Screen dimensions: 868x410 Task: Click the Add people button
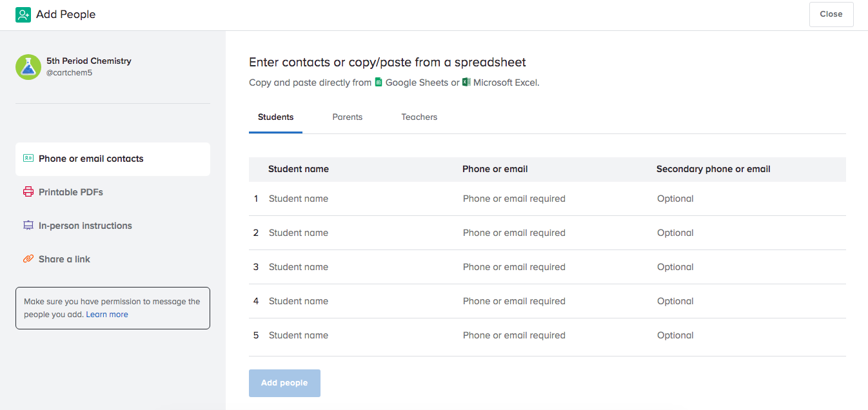tap(284, 383)
